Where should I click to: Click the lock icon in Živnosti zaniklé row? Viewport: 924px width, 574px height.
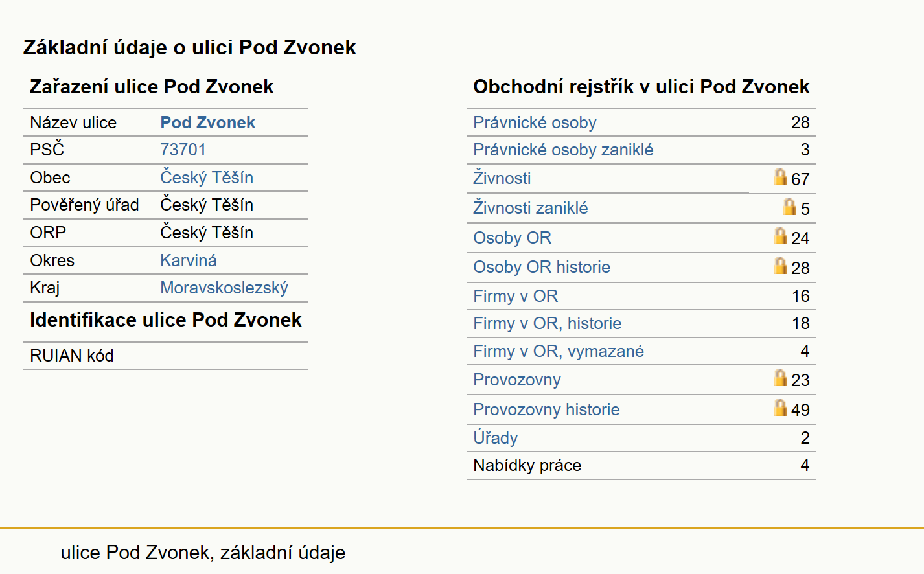pyautogui.click(x=789, y=207)
